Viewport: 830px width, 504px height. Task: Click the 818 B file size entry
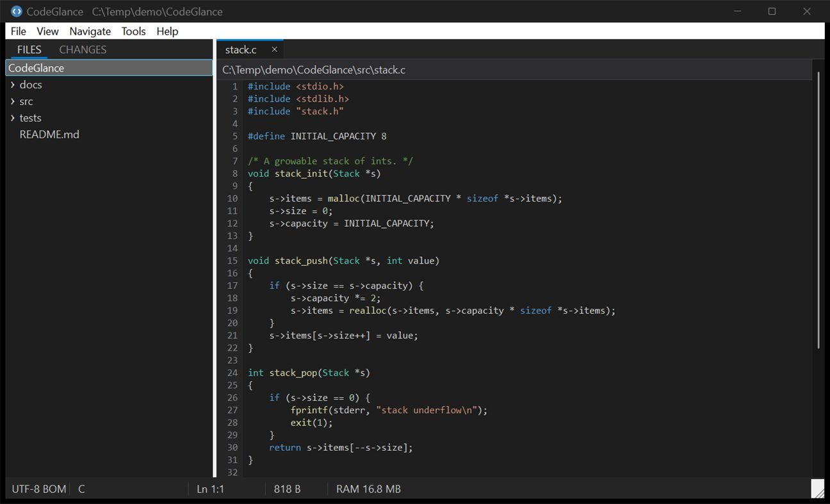[x=288, y=489]
